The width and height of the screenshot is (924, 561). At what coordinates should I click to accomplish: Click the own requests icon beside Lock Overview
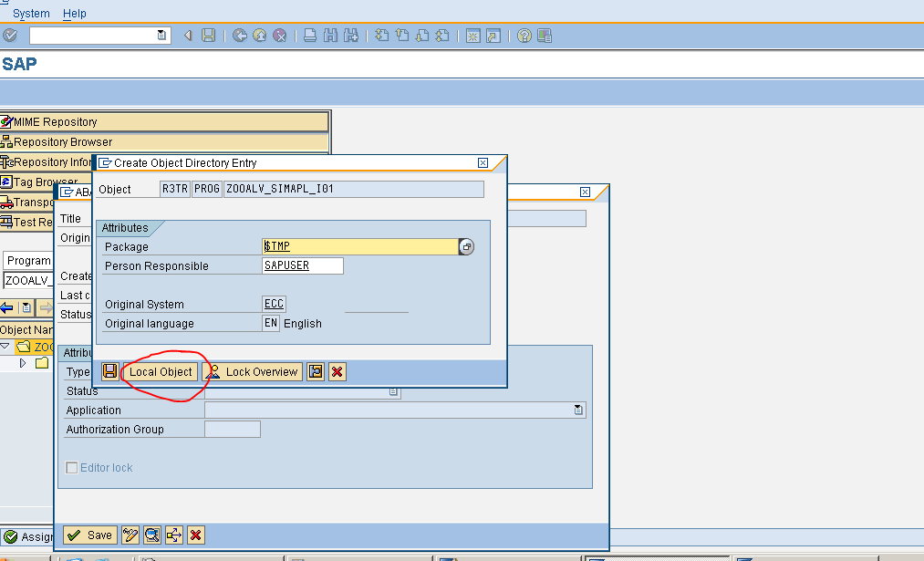coord(315,371)
